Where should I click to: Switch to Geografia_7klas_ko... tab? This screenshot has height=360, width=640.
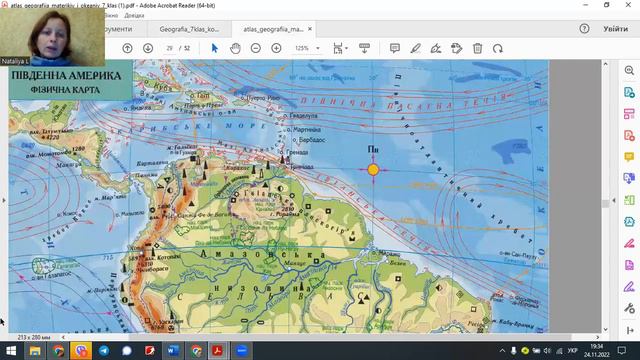189,29
